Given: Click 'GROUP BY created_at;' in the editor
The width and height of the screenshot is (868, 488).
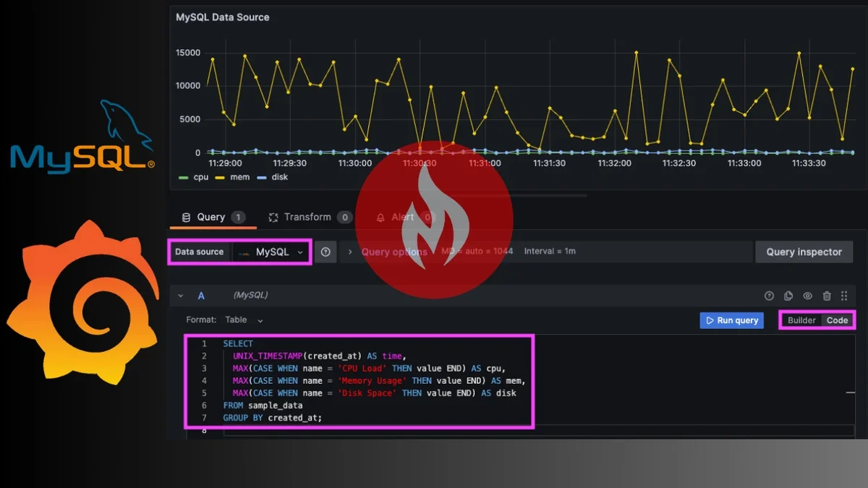Looking at the screenshot, I should point(273,418).
